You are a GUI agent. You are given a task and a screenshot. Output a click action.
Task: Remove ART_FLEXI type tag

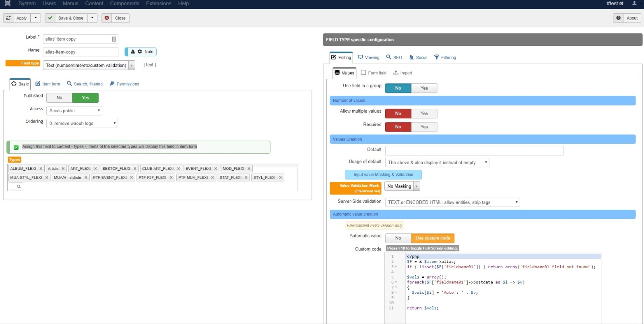95,169
